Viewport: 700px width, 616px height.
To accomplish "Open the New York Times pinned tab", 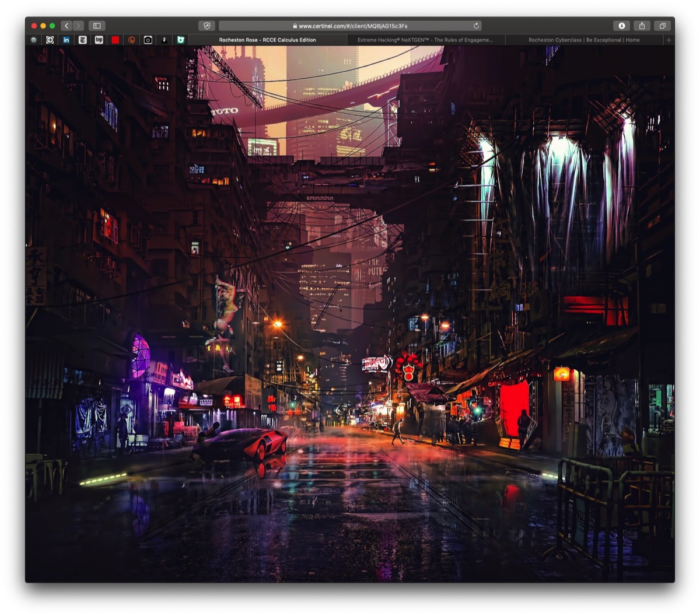I will pyautogui.click(x=83, y=40).
